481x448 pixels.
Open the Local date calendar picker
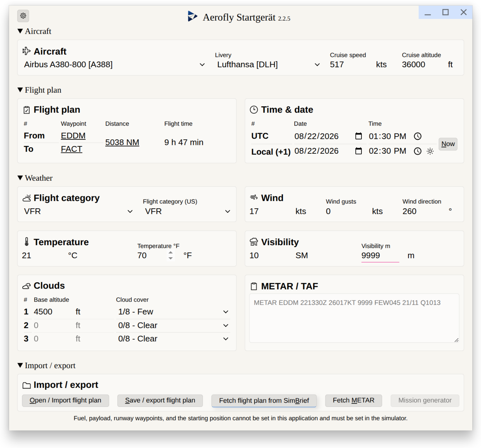point(358,151)
